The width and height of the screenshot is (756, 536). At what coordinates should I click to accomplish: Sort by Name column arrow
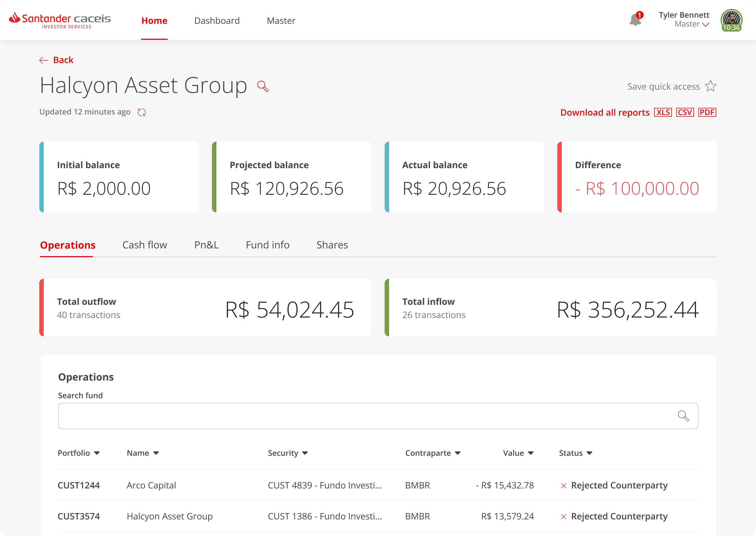point(156,453)
